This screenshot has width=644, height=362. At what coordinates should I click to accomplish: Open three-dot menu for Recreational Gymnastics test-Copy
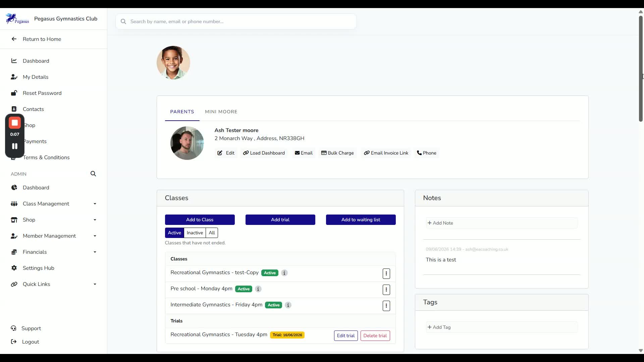point(386,274)
